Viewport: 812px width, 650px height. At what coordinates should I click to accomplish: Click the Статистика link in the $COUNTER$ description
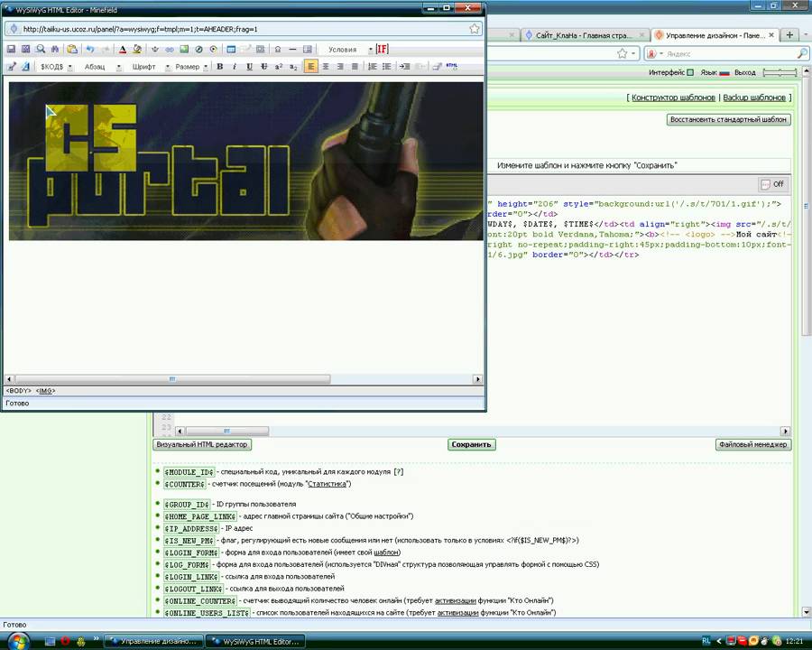327,484
